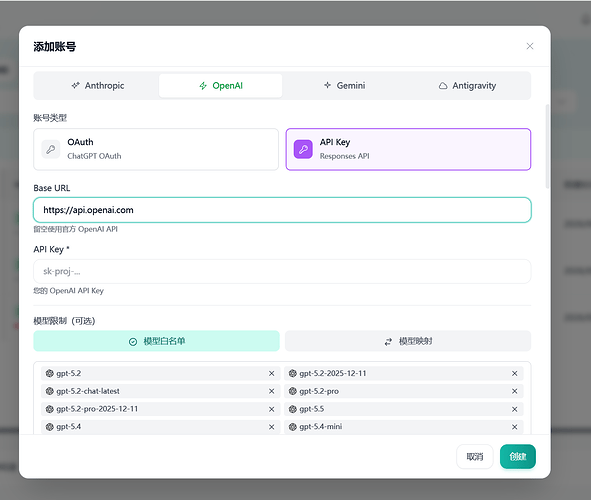This screenshot has width=591, height=500.
Task: Open the Anthropic platform tab
Action: pos(98,86)
